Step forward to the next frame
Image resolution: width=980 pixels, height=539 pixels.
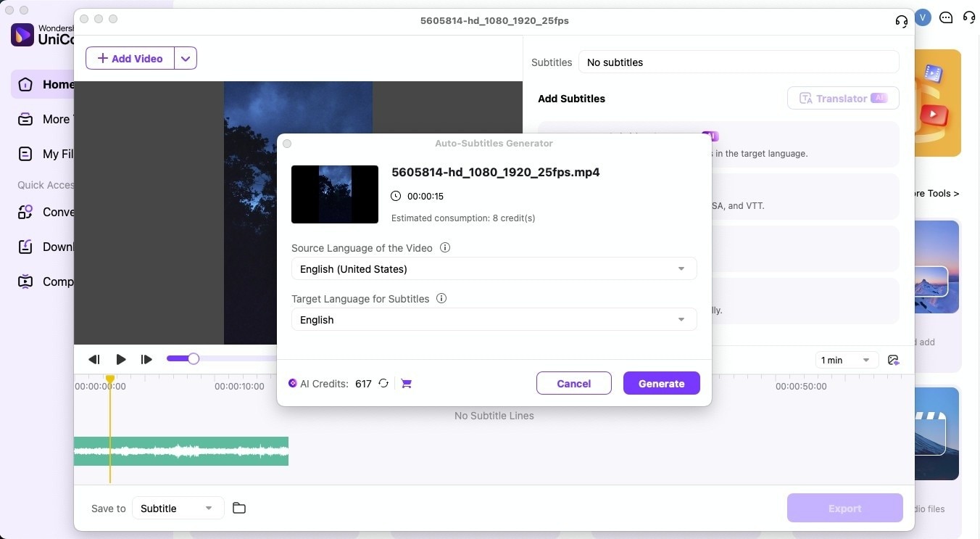(x=146, y=359)
